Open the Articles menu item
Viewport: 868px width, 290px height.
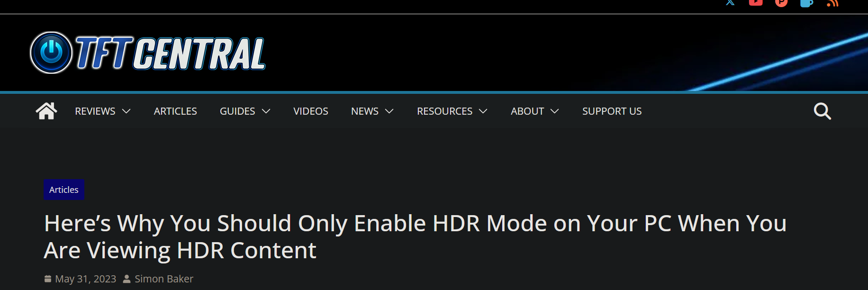tap(175, 111)
